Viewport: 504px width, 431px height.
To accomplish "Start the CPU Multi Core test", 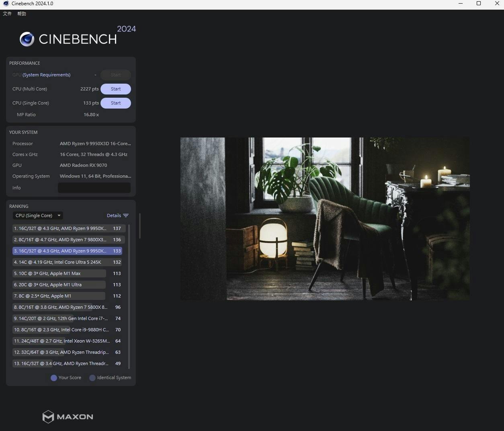I will point(116,89).
